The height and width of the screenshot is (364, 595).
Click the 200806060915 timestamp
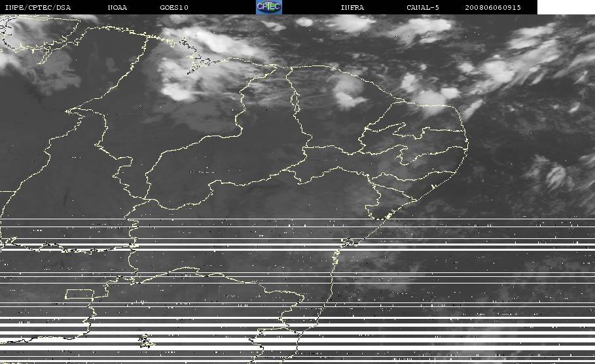click(x=493, y=7)
